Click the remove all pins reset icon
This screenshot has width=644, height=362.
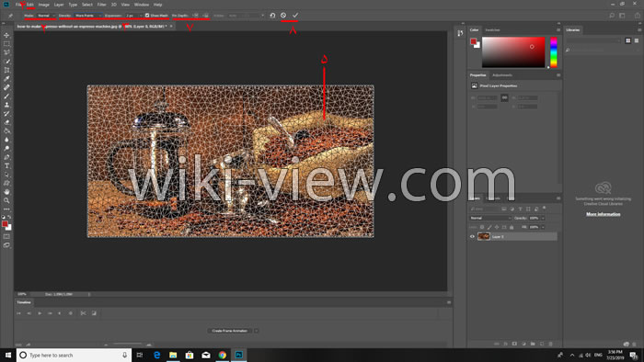click(x=272, y=16)
